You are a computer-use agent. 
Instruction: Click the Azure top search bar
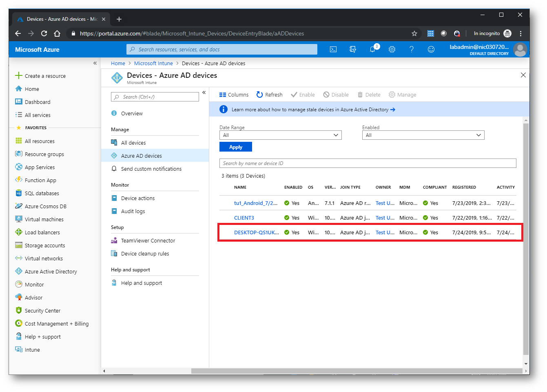click(x=222, y=49)
